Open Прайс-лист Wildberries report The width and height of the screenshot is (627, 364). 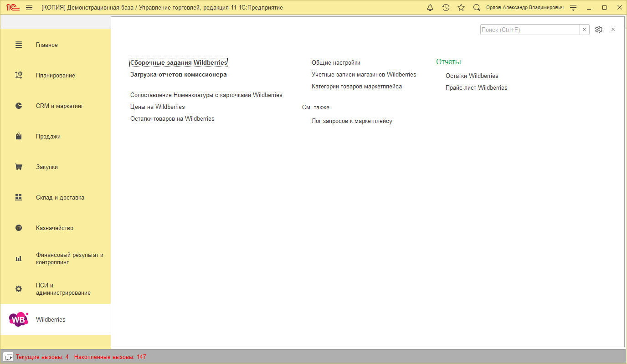click(477, 88)
